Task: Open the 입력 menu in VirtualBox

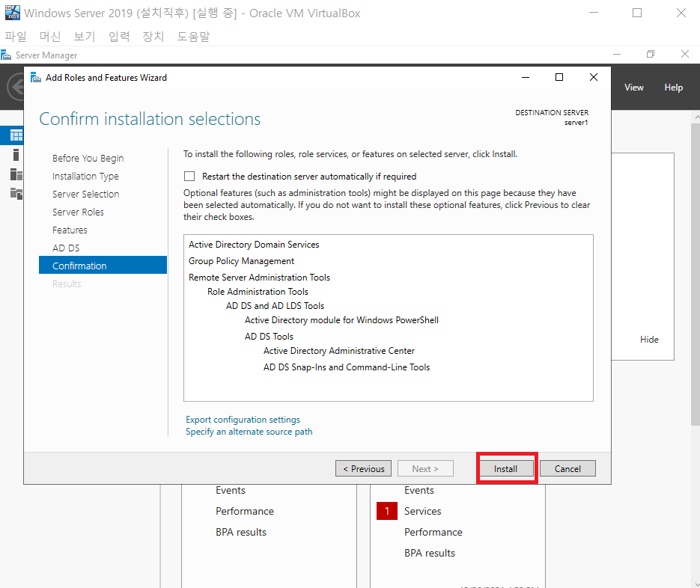Action: point(119,36)
